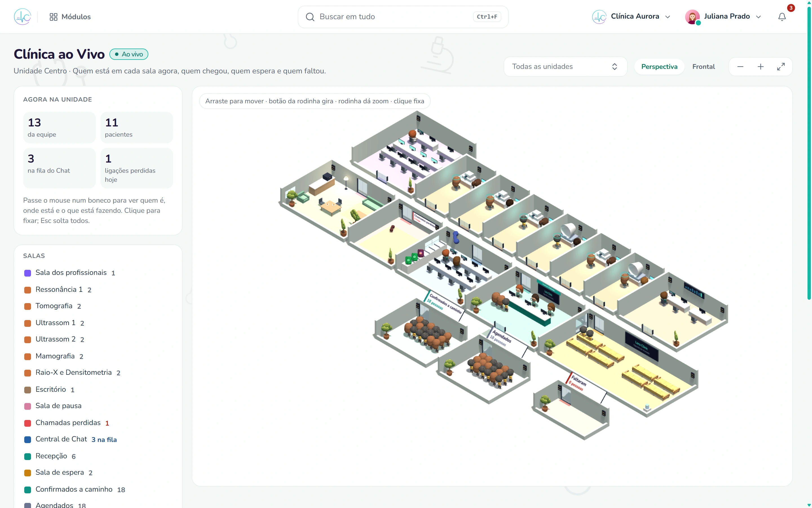The width and height of the screenshot is (812, 508).
Task: Click the 3 na fila chat count
Action: 104,439
